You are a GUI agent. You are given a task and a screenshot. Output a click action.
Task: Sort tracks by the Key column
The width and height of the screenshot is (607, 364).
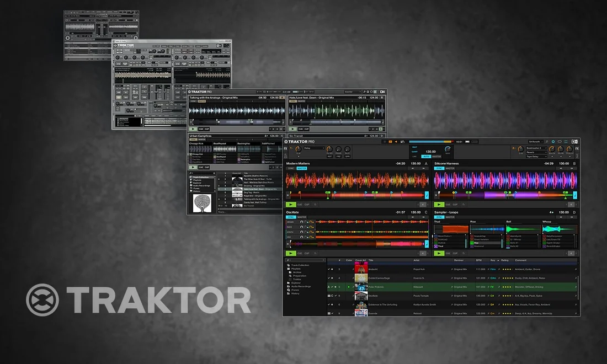click(493, 260)
